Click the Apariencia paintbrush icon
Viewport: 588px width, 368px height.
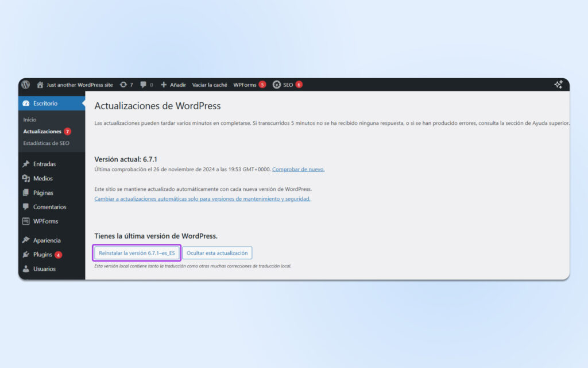[x=26, y=240]
